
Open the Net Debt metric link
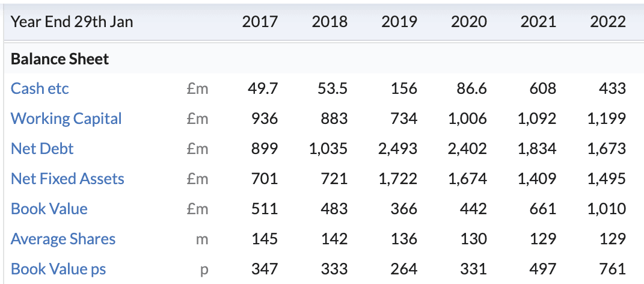pyautogui.click(x=42, y=149)
